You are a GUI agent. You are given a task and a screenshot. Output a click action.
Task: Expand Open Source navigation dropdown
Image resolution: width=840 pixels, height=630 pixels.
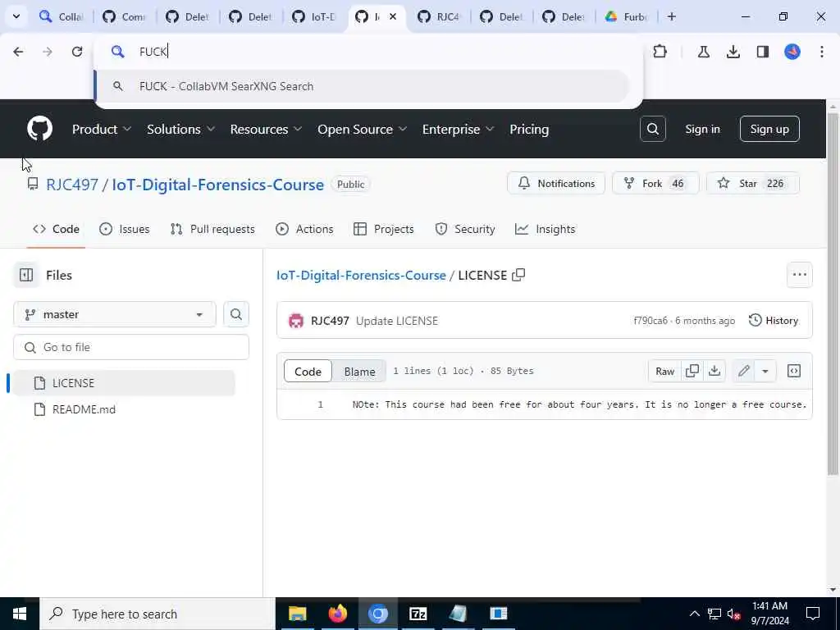362,129
